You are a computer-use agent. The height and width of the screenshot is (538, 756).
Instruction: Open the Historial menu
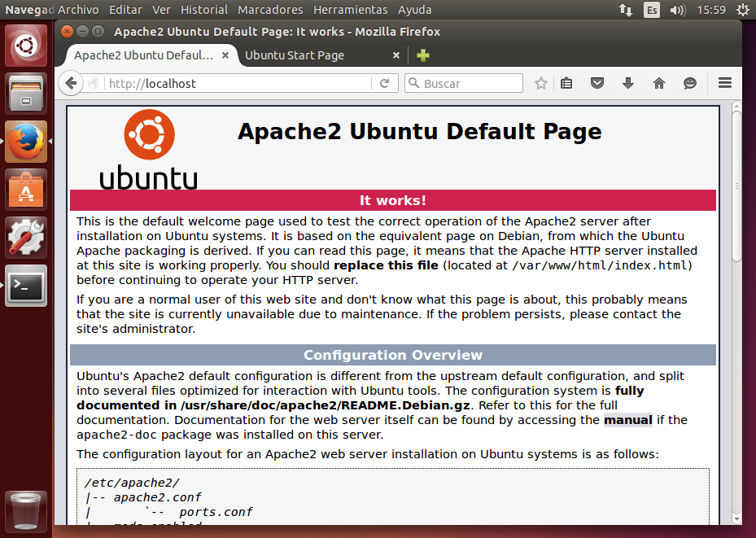[x=204, y=10]
